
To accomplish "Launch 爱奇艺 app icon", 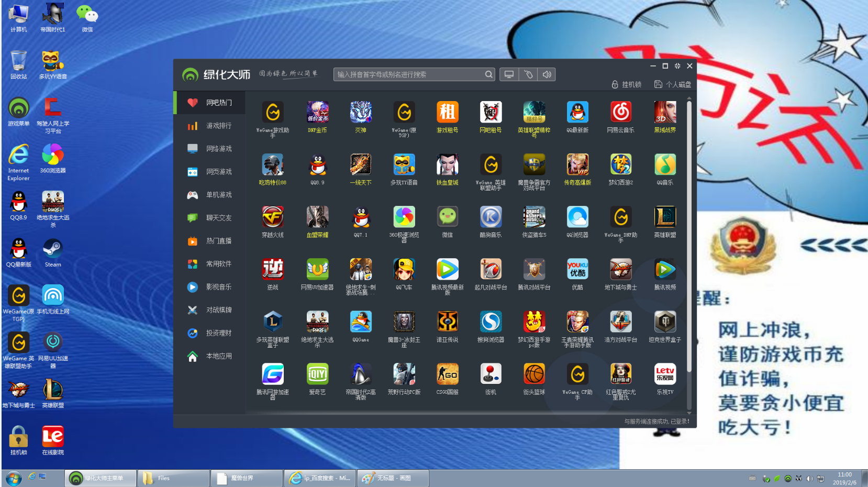I will click(x=317, y=374).
